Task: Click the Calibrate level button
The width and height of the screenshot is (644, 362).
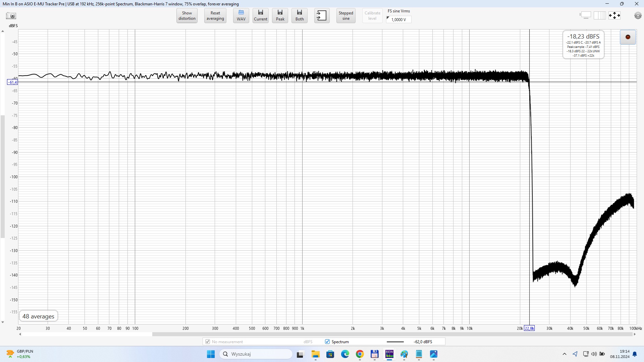Action: coord(372,16)
